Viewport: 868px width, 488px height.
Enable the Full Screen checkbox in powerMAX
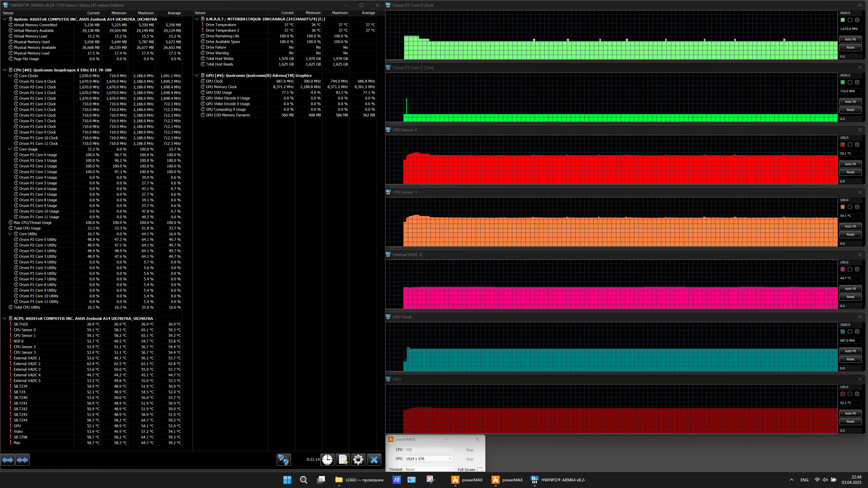479,469
